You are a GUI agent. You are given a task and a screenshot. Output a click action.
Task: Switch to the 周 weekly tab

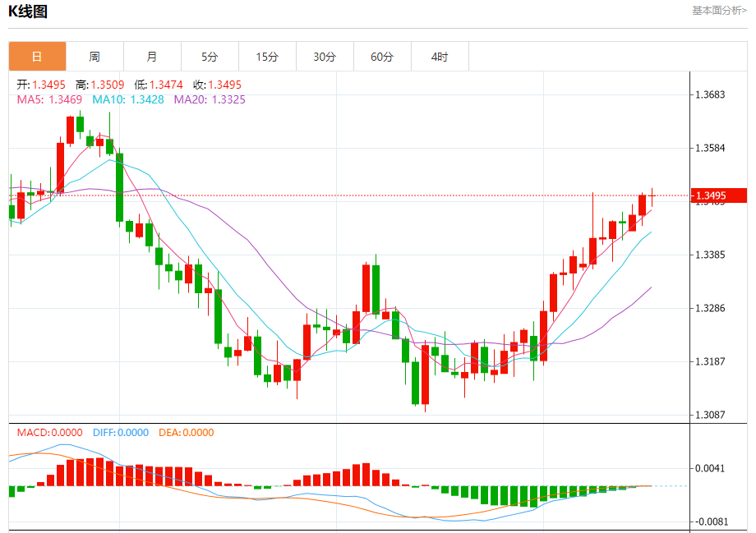(x=94, y=57)
